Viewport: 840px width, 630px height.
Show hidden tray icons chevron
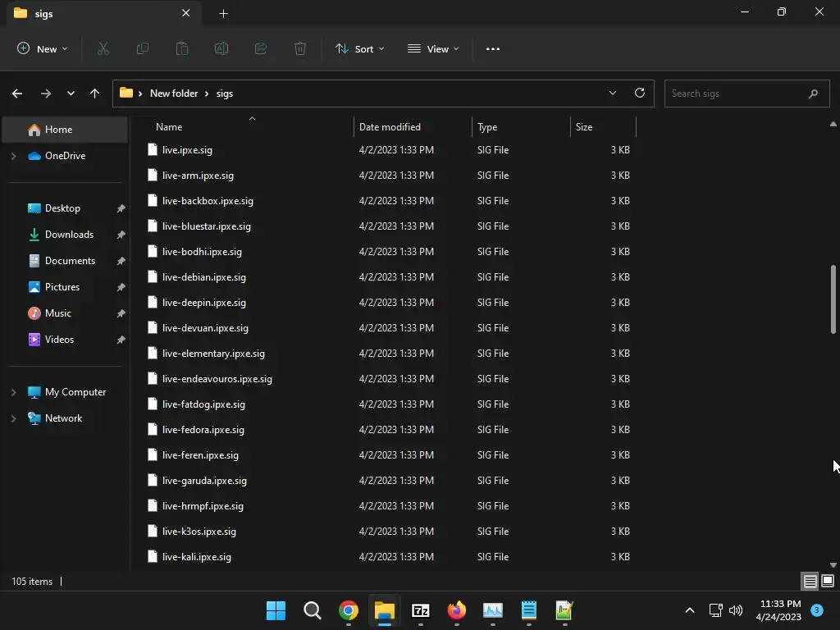690,610
